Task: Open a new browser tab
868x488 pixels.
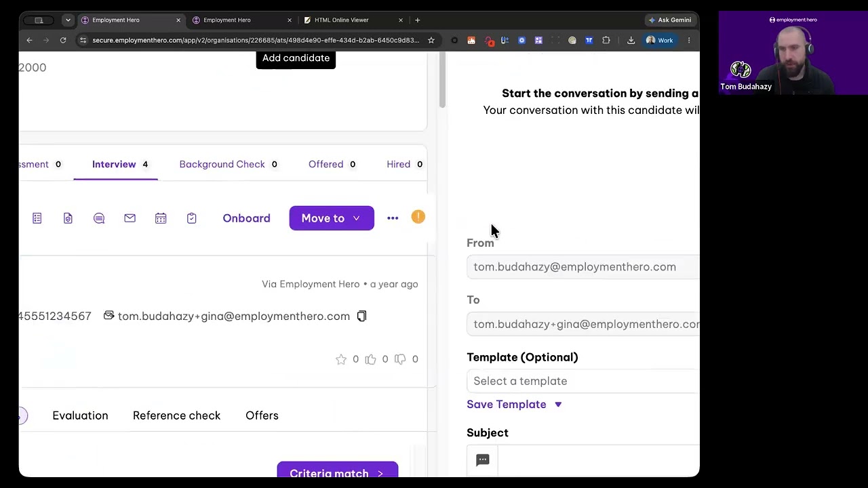Action: [x=418, y=20]
